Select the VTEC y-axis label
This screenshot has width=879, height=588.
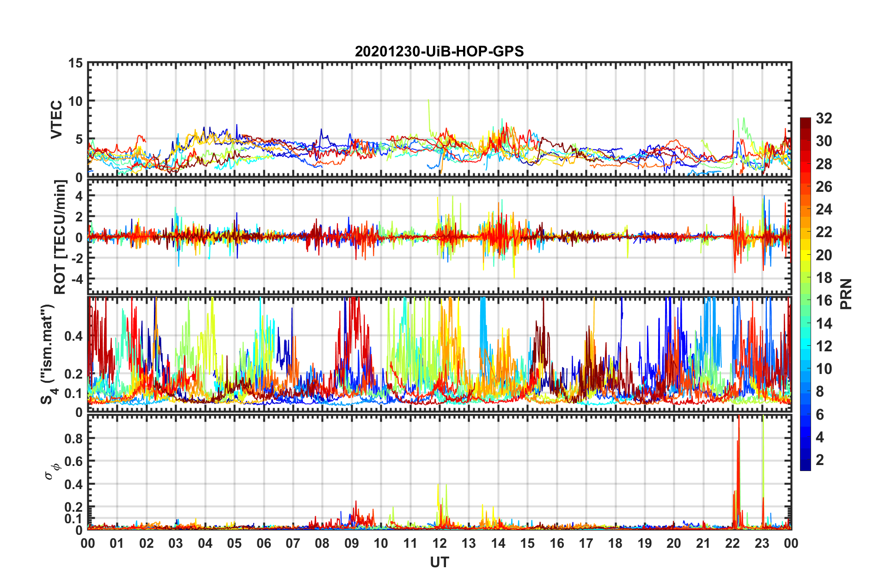point(56,120)
